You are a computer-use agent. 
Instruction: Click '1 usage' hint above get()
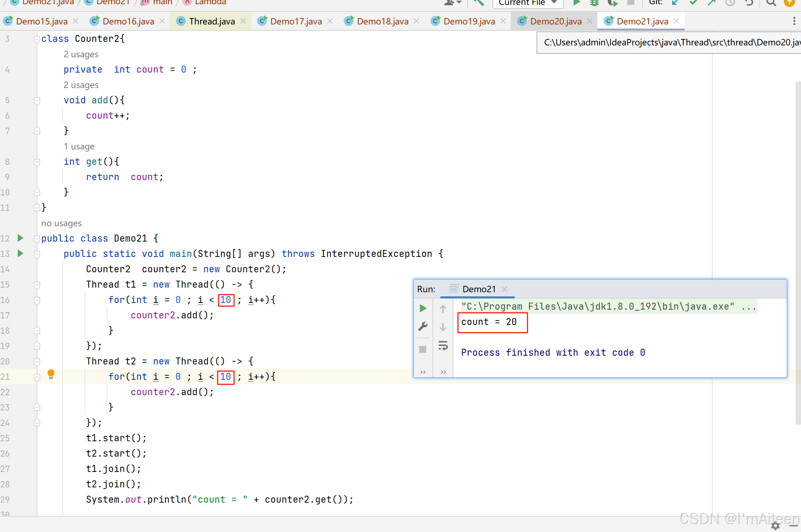click(79, 147)
